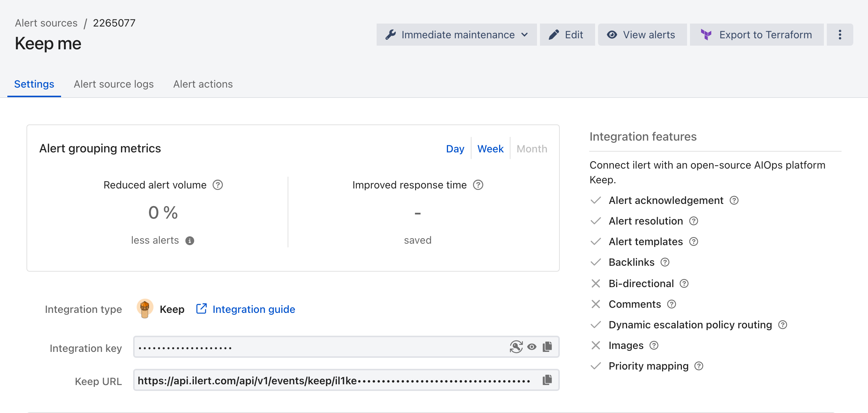Switch to Alert actions tab
The width and height of the screenshot is (868, 413).
pos(203,84)
